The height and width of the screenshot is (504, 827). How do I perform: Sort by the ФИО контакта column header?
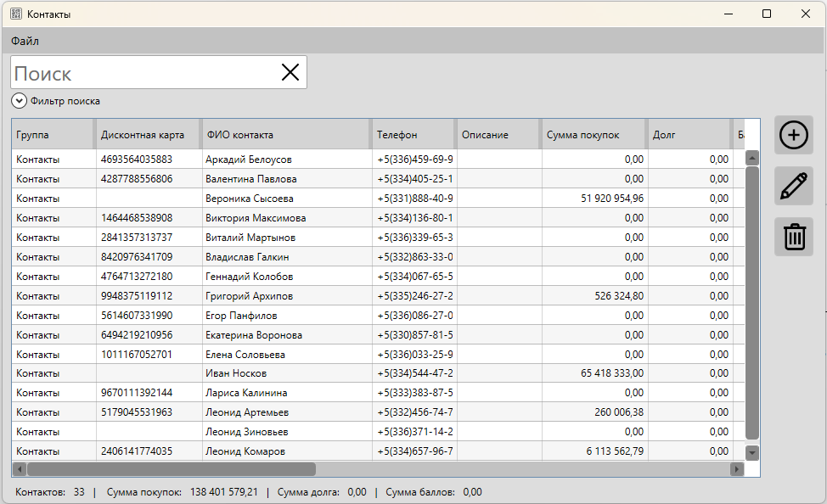tap(285, 135)
